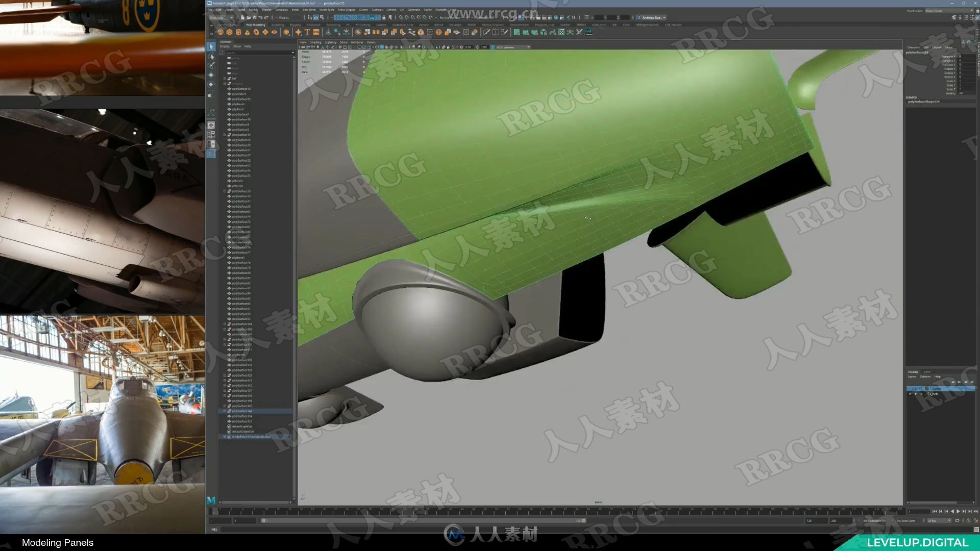980x551 pixels.
Task: Click the Combine meshes shelf icon
Action: (358, 32)
